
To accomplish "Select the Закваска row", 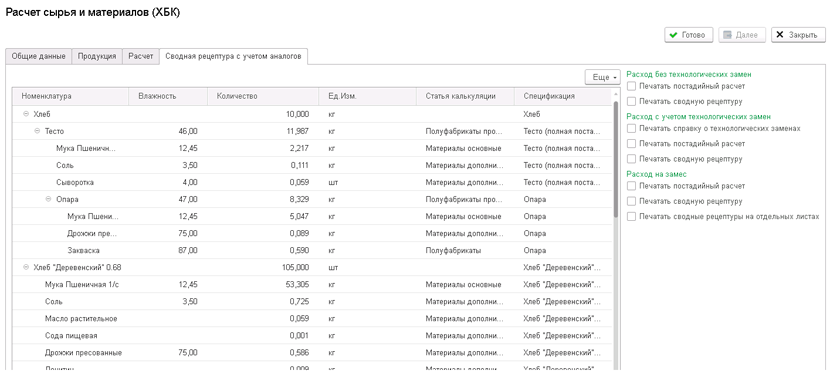I will click(x=312, y=250).
